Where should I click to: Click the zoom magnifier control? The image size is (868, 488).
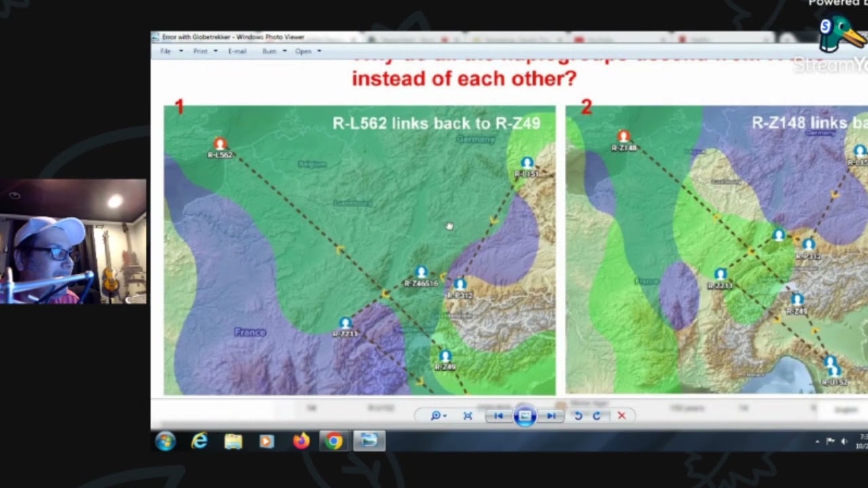coord(437,415)
